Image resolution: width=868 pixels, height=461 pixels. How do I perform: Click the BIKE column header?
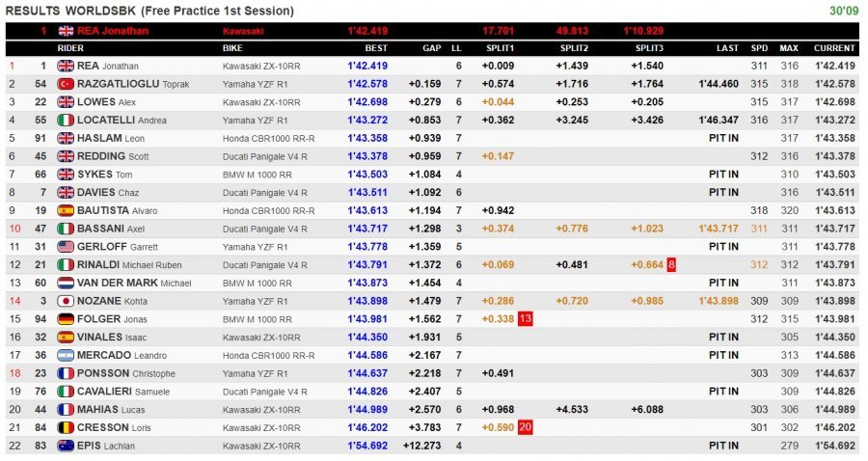point(232,48)
